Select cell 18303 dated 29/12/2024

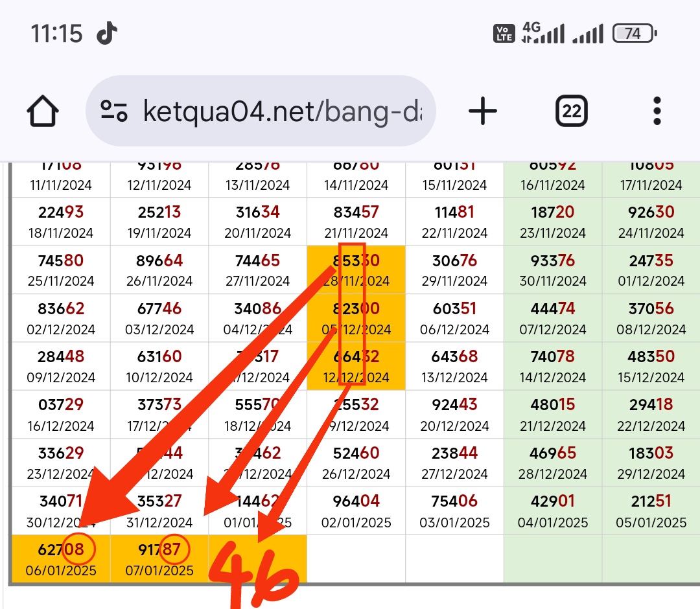tap(651, 463)
